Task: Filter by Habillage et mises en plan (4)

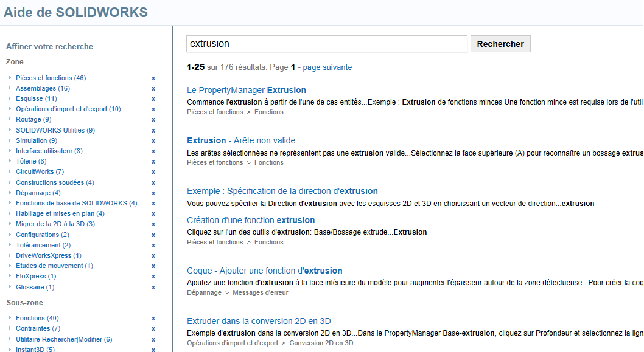Action: click(60, 213)
